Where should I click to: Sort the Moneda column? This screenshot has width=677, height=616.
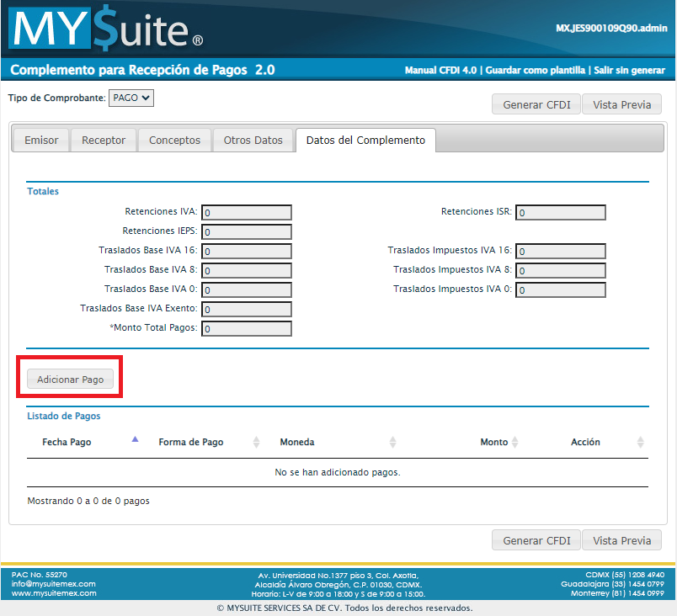click(x=392, y=443)
